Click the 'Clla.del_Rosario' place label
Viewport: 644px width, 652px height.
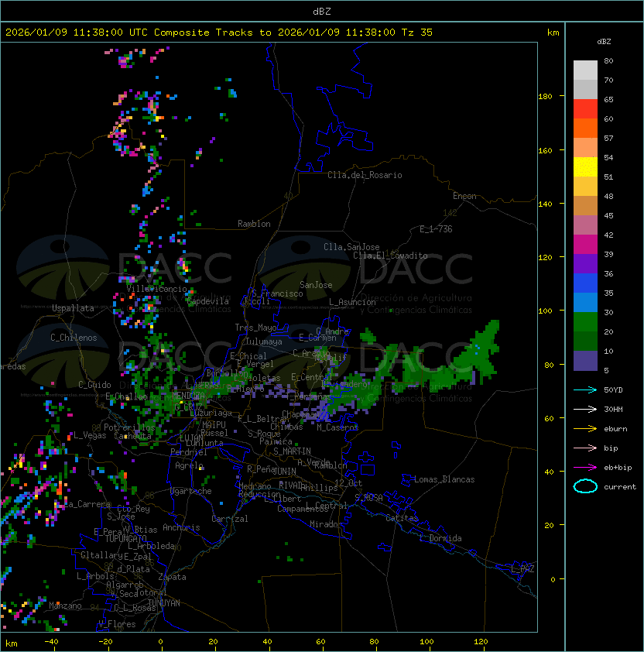click(x=365, y=175)
